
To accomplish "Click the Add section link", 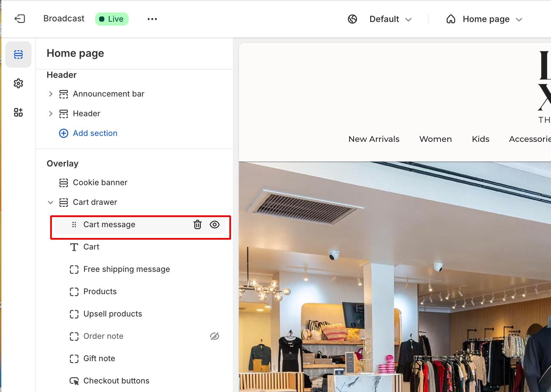I will tap(95, 133).
